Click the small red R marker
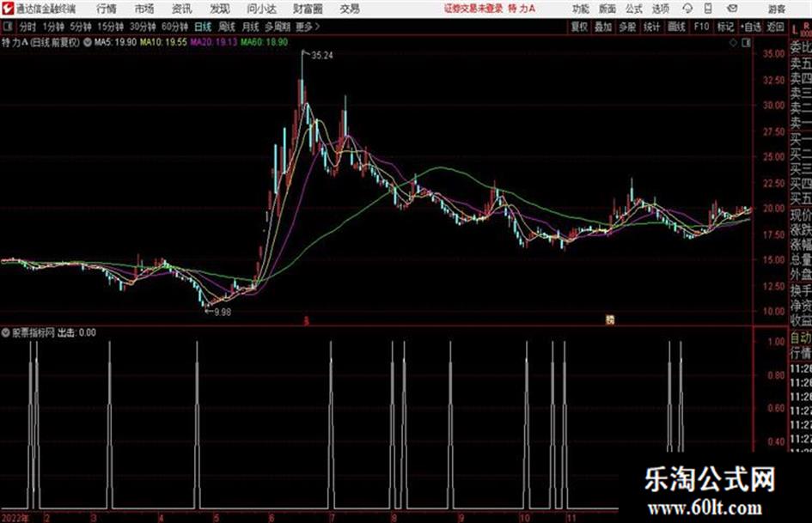 pyautogui.click(x=806, y=26)
